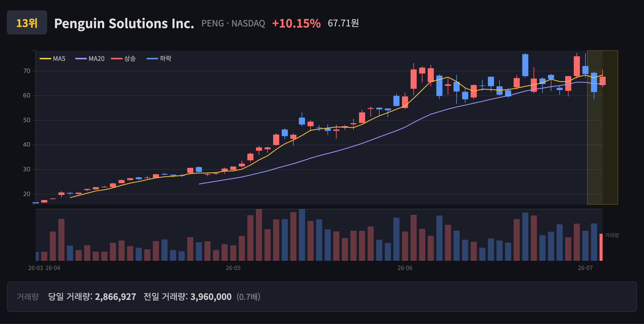644x324 pixels.
Task: Select the +10.15% change value
Action: click(x=296, y=23)
